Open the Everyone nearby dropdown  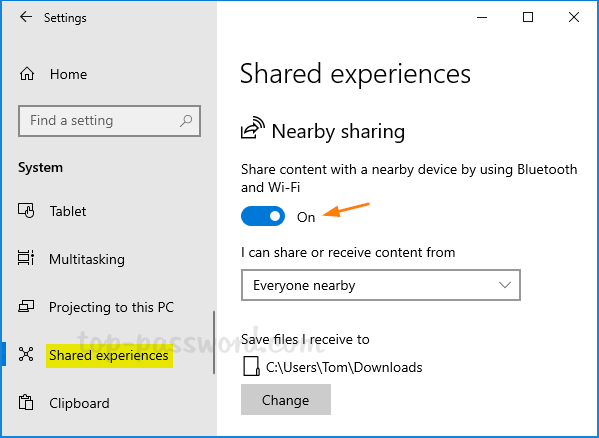(380, 285)
